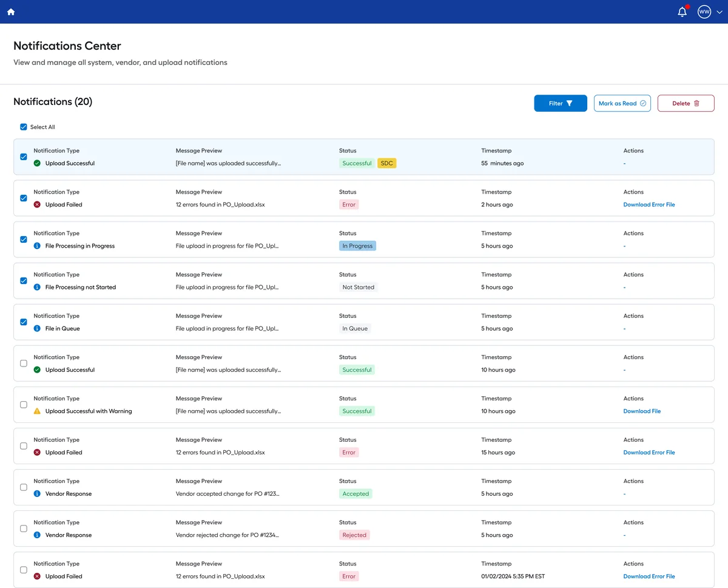This screenshot has height=588, width=728.
Task: Uncheck the File in Queue row checkbox
Action: coord(24,322)
